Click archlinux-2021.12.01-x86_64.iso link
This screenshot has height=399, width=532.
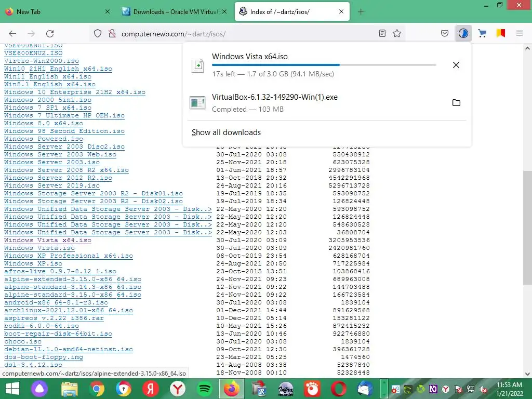click(x=69, y=311)
